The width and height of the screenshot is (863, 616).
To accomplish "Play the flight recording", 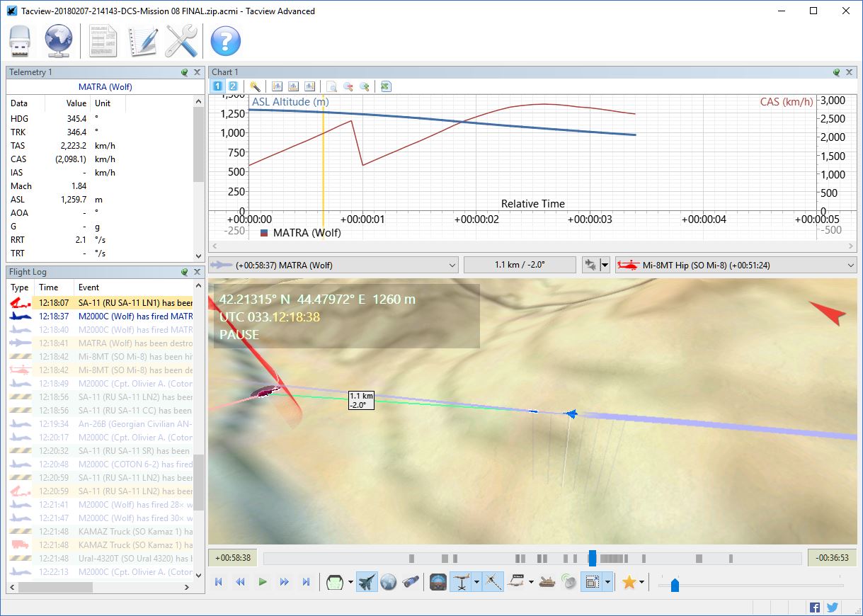I will click(x=263, y=582).
